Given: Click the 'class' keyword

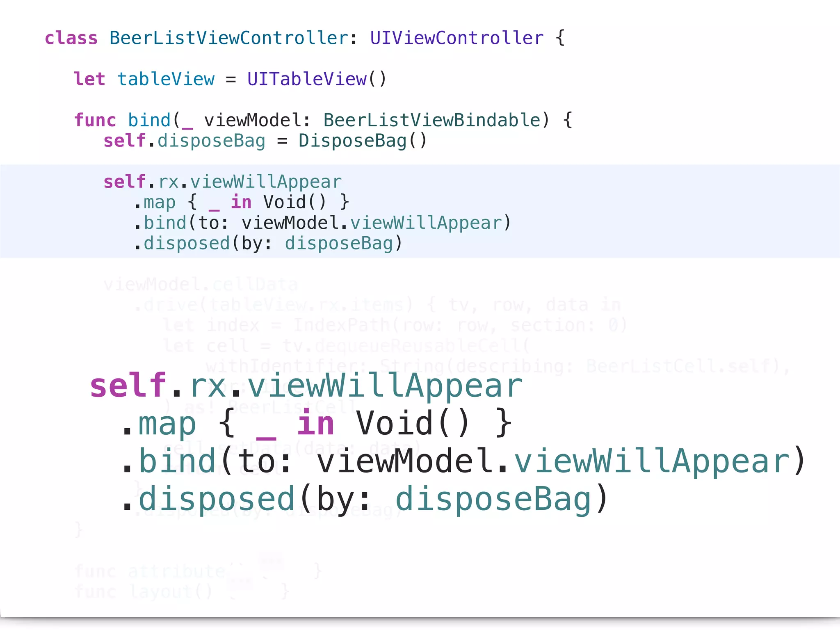Looking at the screenshot, I should tap(71, 38).
